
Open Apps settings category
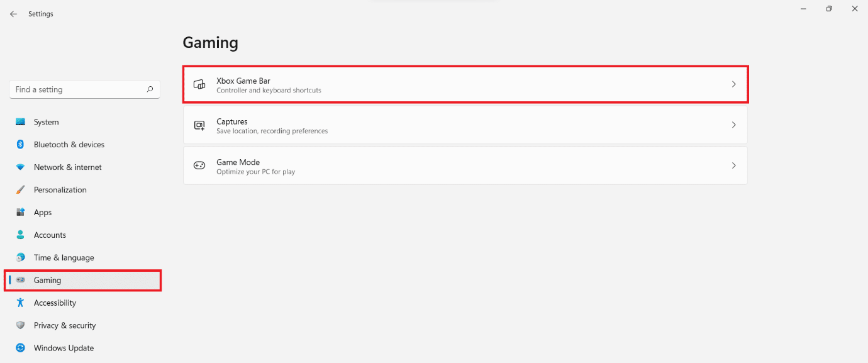[x=43, y=213]
